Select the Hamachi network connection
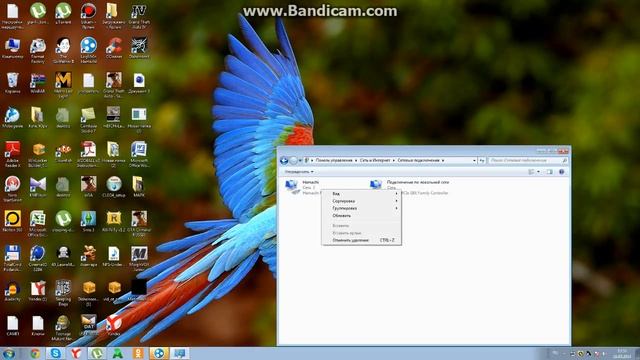This screenshot has width=640, height=360. [x=303, y=187]
